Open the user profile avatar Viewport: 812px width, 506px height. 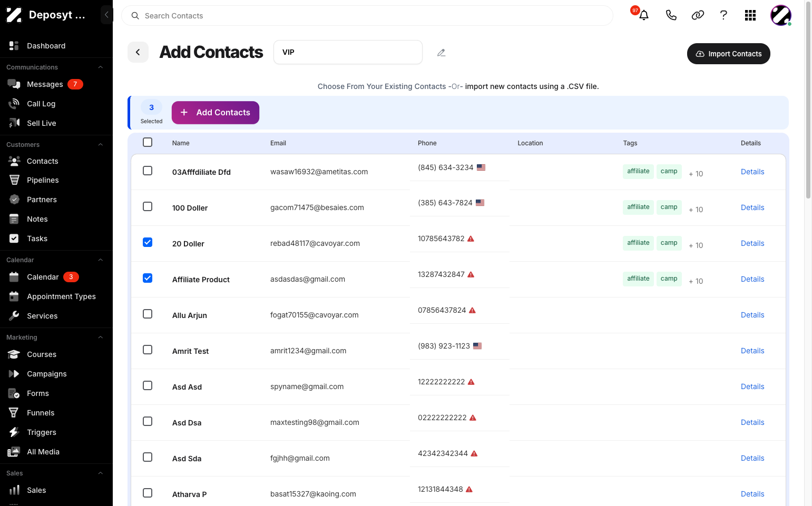click(781, 15)
